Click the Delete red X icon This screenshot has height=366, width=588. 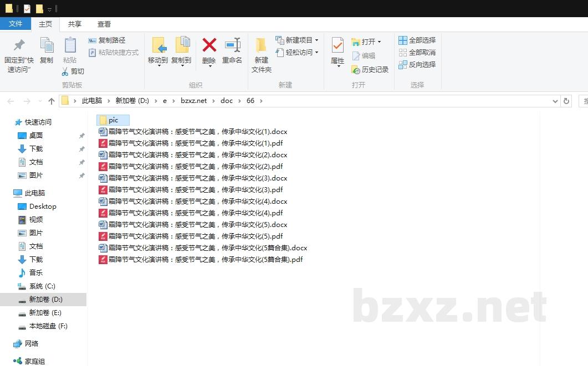[209, 45]
